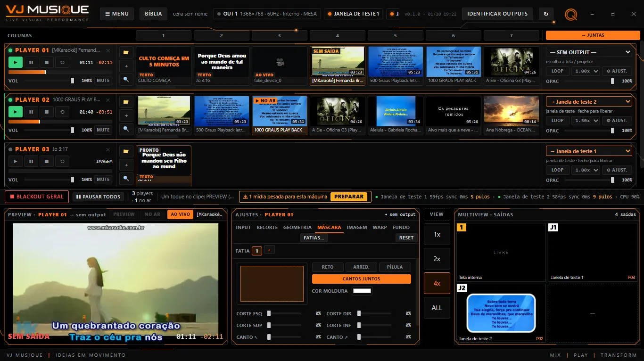Open the RECORTE tab

[267, 228]
